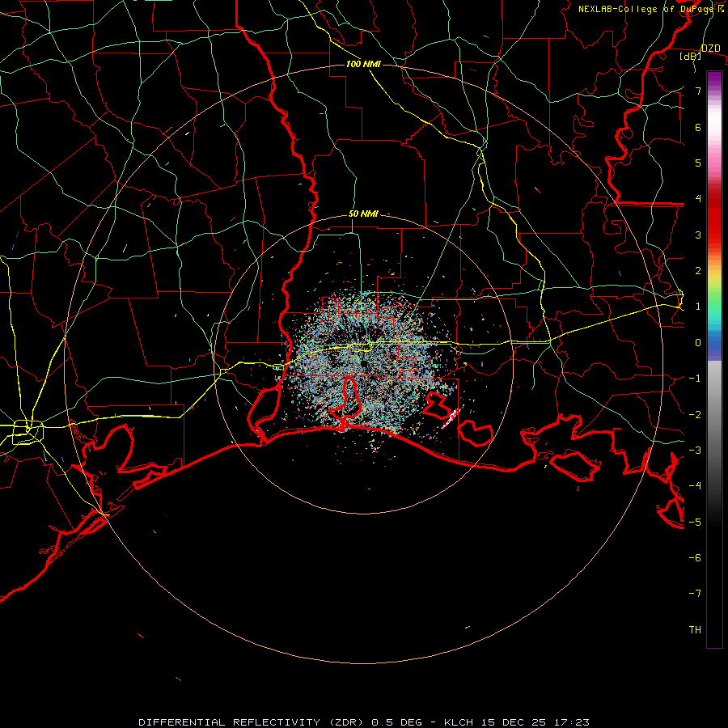Click the -2 value on the scale
The width and height of the screenshot is (728, 728).
pyautogui.click(x=695, y=414)
